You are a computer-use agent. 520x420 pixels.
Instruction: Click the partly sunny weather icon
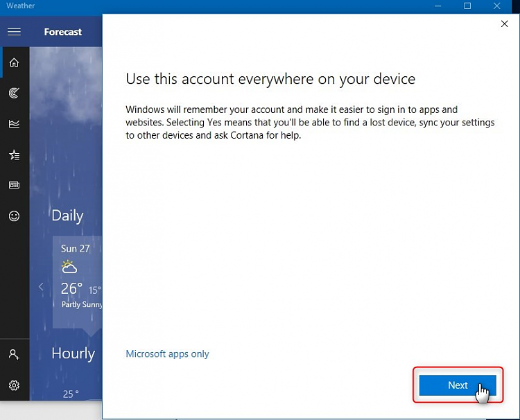[x=69, y=267]
